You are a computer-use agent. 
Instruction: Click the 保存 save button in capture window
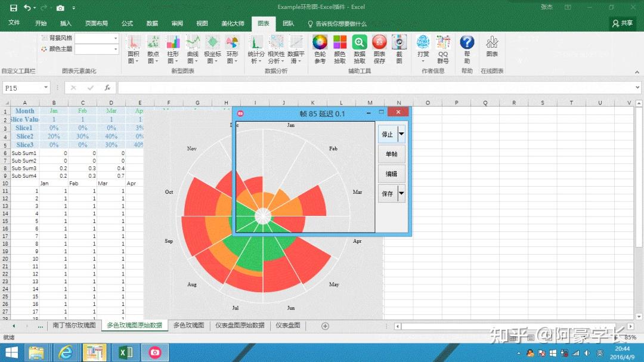[388, 193]
